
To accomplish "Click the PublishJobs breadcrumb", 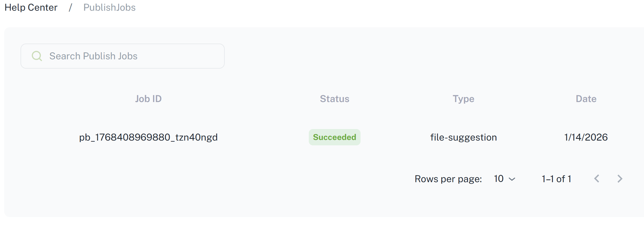I will pyautogui.click(x=109, y=7).
